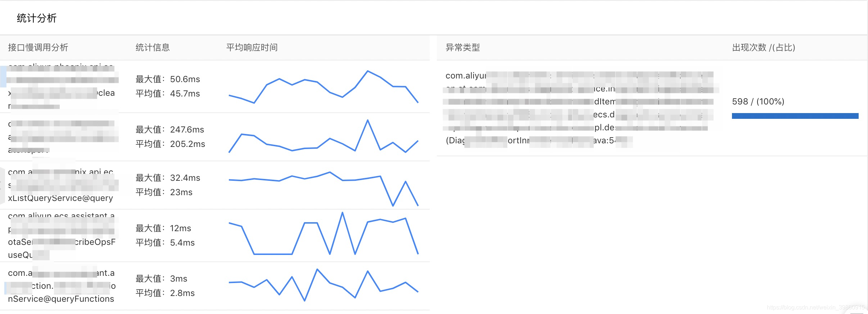
Task: Click the 出现次数 /(占比) column header
Action: [763, 48]
